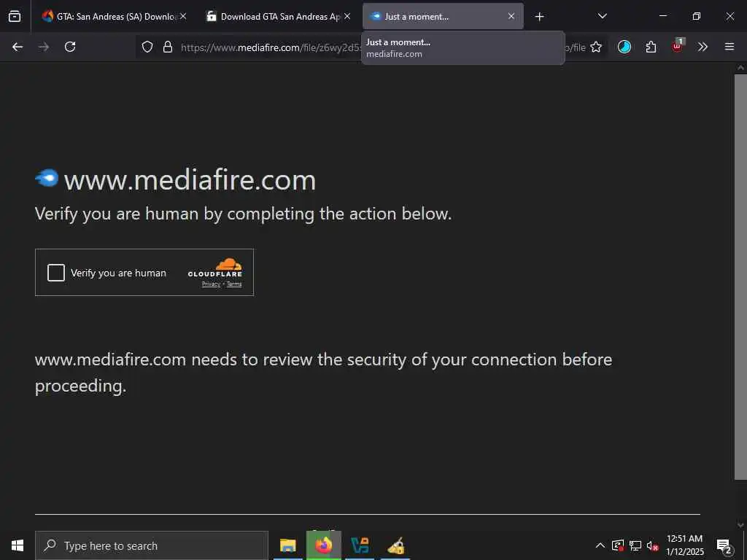Click the Type here to search box
747x560 pixels.
coord(152,545)
